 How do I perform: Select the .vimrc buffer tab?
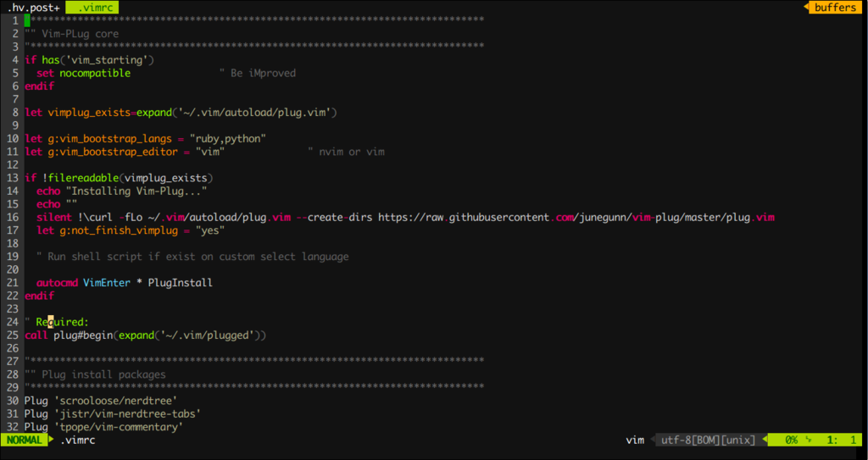point(92,7)
